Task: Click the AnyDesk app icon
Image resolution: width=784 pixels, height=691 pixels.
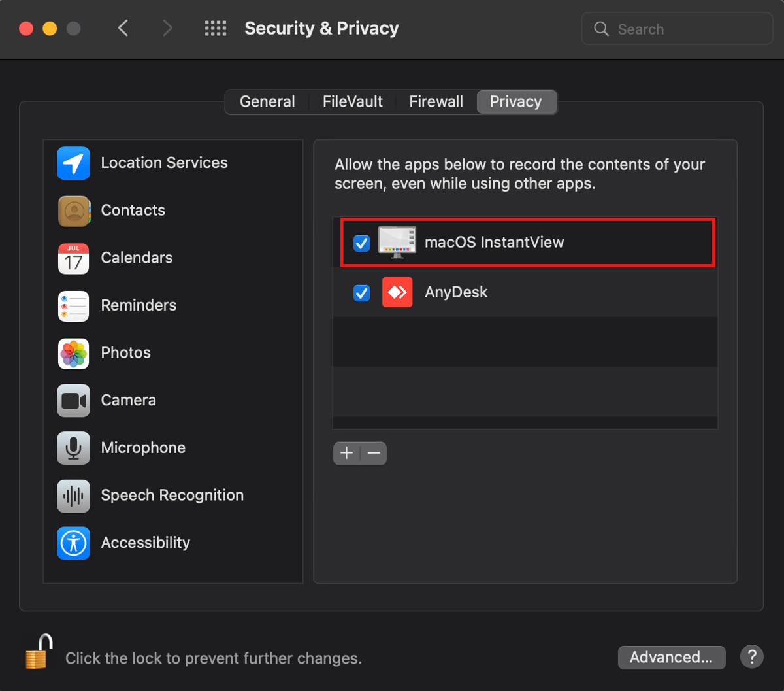Action: pos(397,292)
